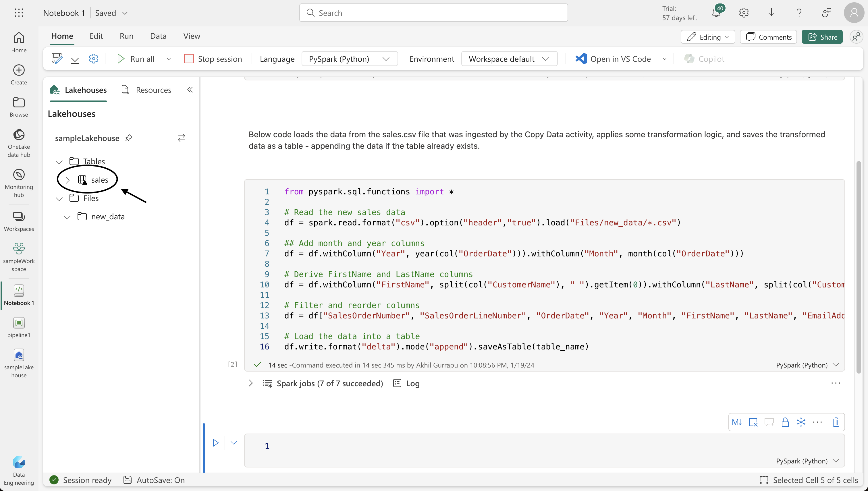The height and width of the screenshot is (491, 868).
Task: Open Monitoring hub in sidebar
Action: (x=19, y=183)
